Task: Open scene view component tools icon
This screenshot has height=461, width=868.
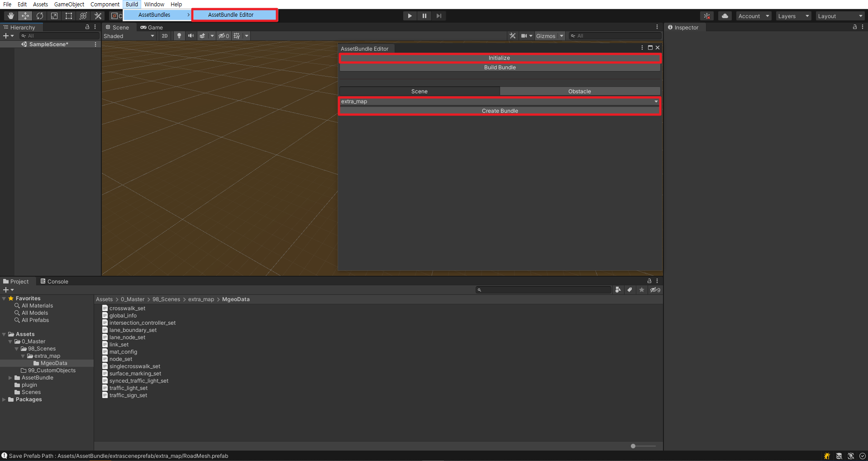Action: click(512, 36)
